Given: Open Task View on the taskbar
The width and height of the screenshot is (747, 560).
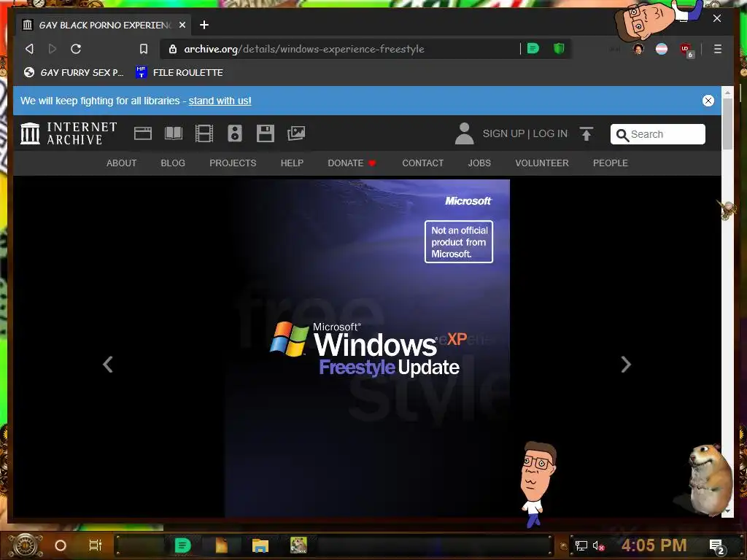Looking at the screenshot, I should pos(96,545).
